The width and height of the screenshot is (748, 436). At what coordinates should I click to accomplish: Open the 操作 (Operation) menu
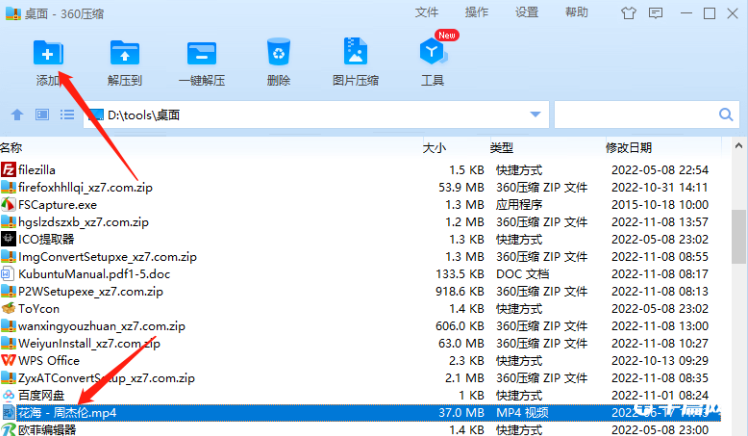coord(477,12)
